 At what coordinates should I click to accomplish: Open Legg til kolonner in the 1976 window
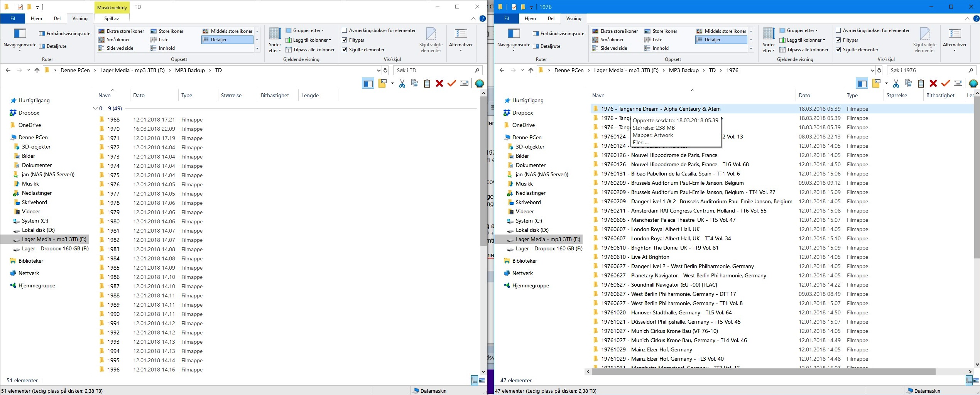803,40
